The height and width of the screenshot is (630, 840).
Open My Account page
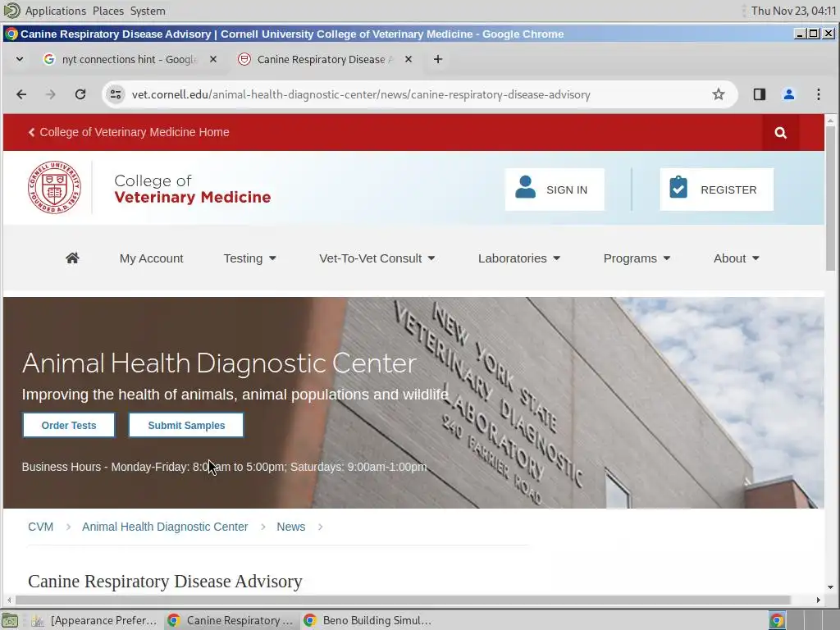pos(151,258)
